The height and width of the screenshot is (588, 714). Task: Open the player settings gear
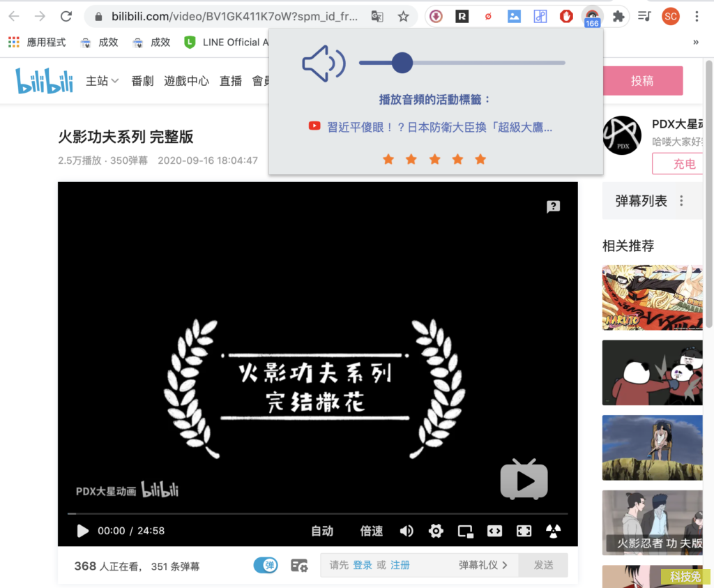click(x=436, y=531)
